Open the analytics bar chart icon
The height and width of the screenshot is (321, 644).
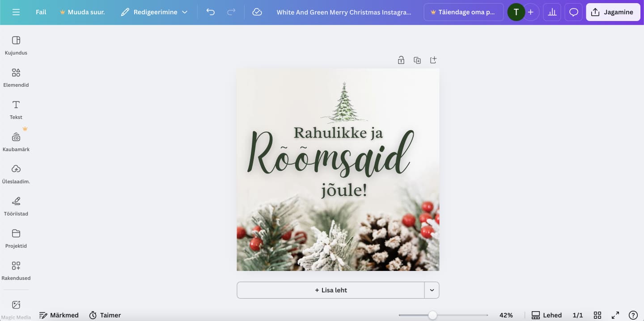[x=552, y=12]
